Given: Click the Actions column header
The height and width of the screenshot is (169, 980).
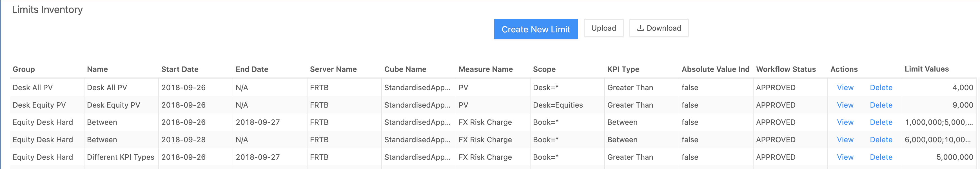Looking at the screenshot, I should click(844, 69).
